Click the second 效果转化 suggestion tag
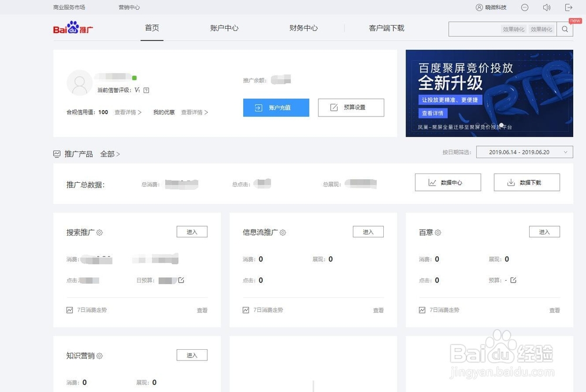 click(541, 29)
